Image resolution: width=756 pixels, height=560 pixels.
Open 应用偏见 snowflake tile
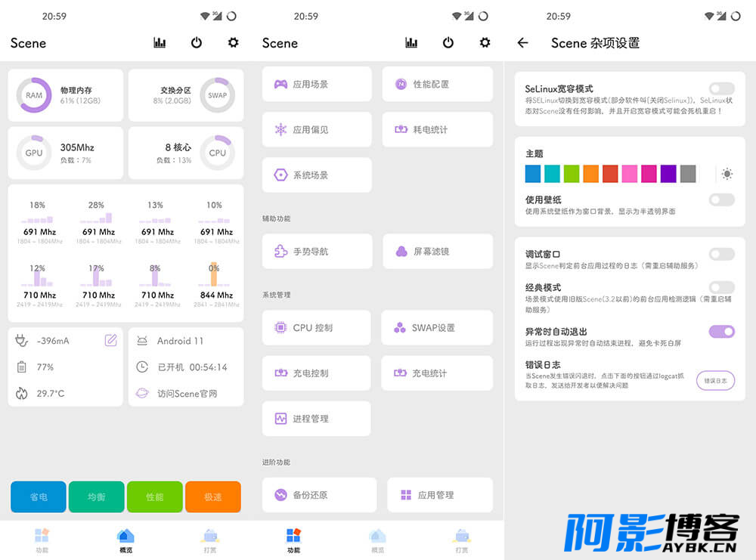pos(317,129)
